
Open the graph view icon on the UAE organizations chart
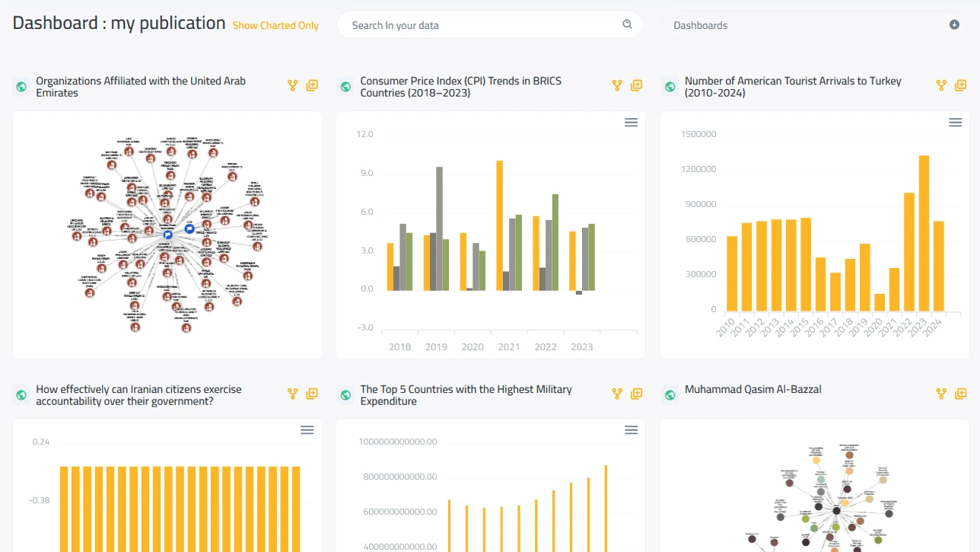(292, 85)
